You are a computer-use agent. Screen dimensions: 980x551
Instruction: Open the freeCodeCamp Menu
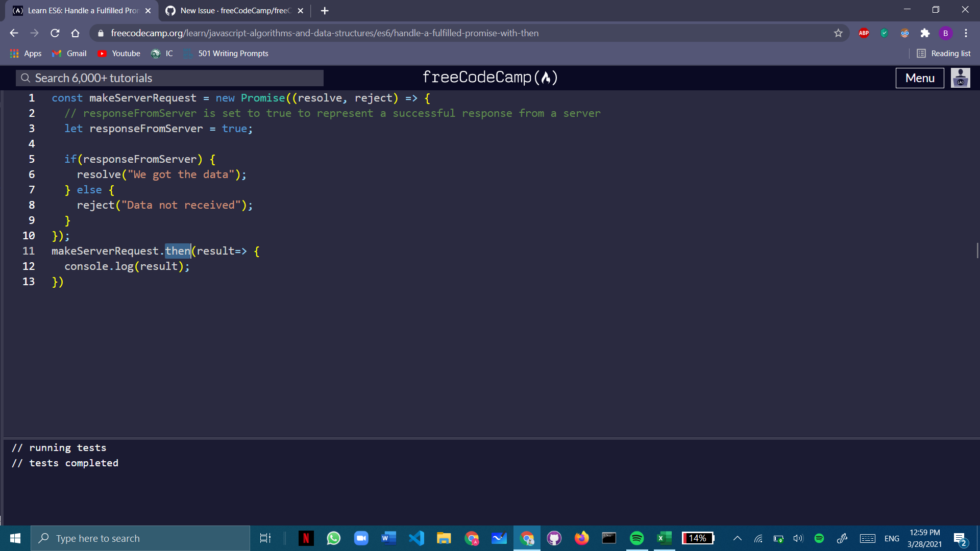pyautogui.click(x=919, y=78)
